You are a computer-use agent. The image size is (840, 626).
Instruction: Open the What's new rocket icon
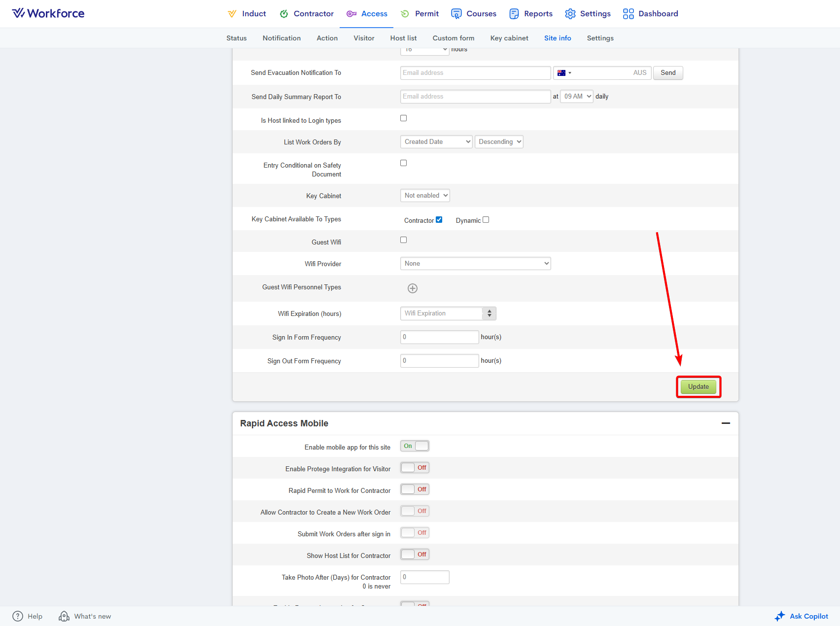click(x=64, y=616)
